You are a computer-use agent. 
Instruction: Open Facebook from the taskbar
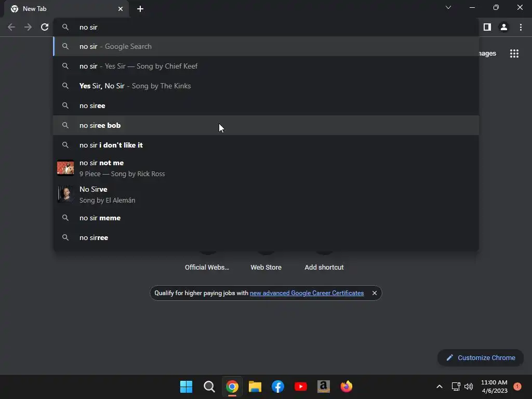[x=278, y=387]
